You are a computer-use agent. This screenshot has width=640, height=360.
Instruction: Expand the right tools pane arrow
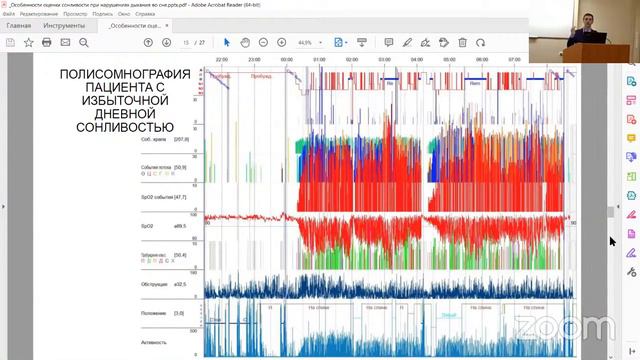pyautogui.click(x=632, y=351)
